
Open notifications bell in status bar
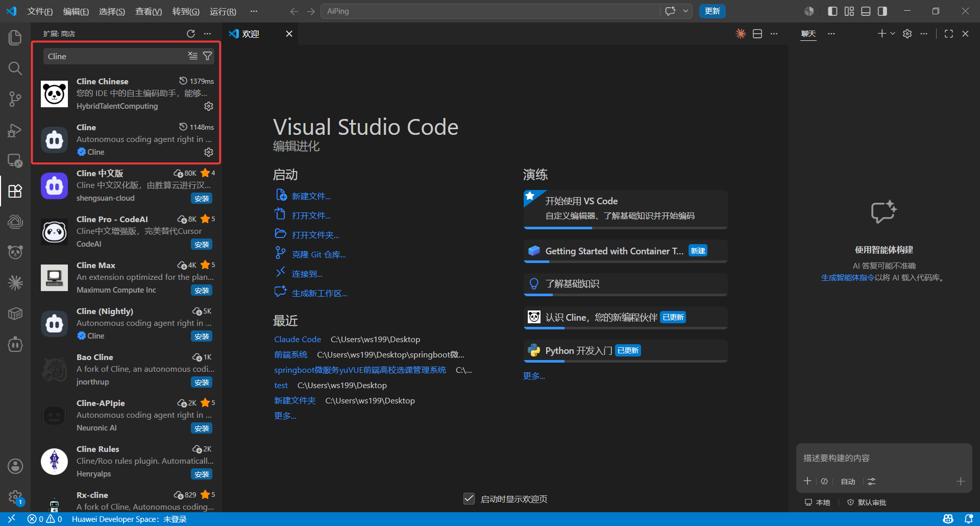[x=968, y=519]
